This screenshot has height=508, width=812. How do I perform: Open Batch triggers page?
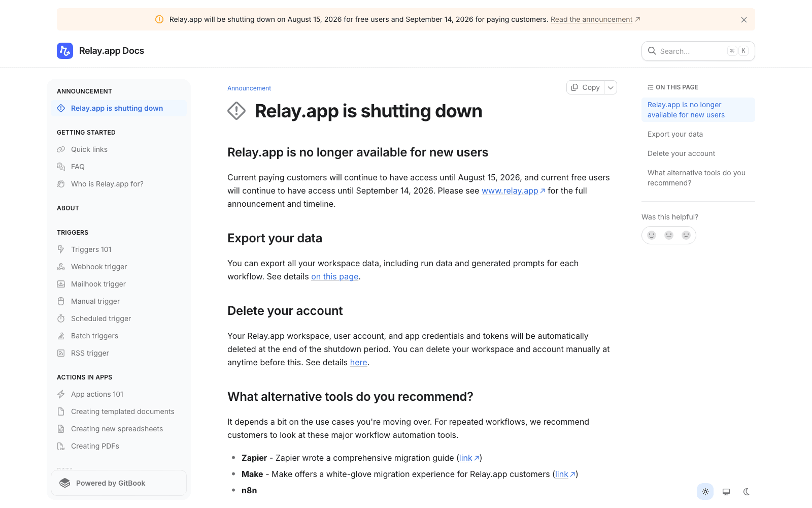(x=119, y=336)
